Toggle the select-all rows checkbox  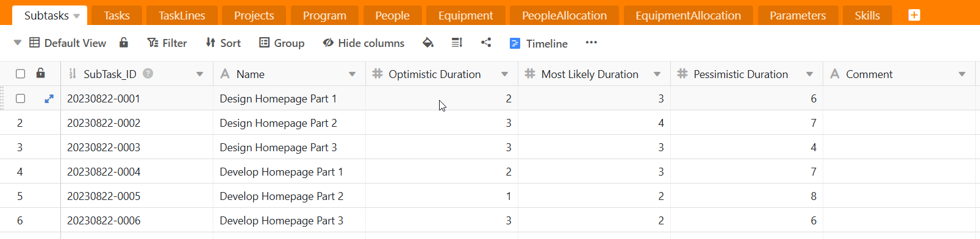tap(20, 74)
